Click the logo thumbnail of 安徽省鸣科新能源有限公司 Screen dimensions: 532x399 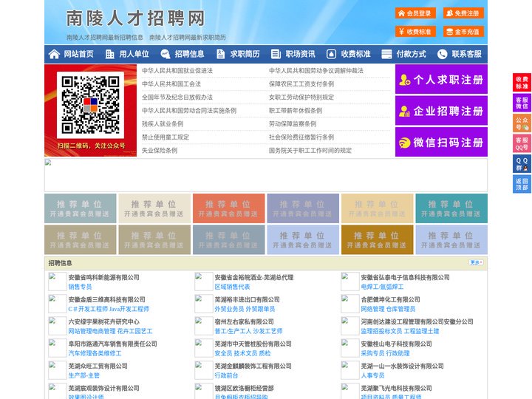[58, 282]
